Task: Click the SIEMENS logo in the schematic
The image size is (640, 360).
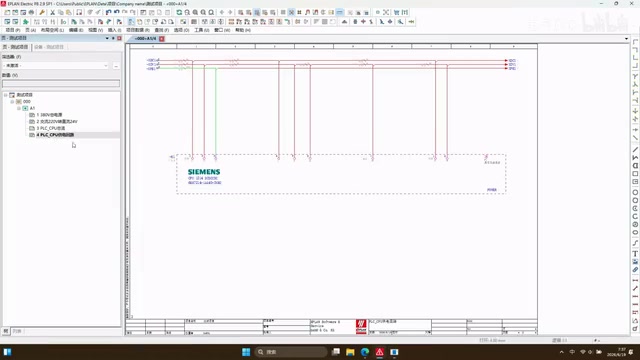Action: pos(204,172)
